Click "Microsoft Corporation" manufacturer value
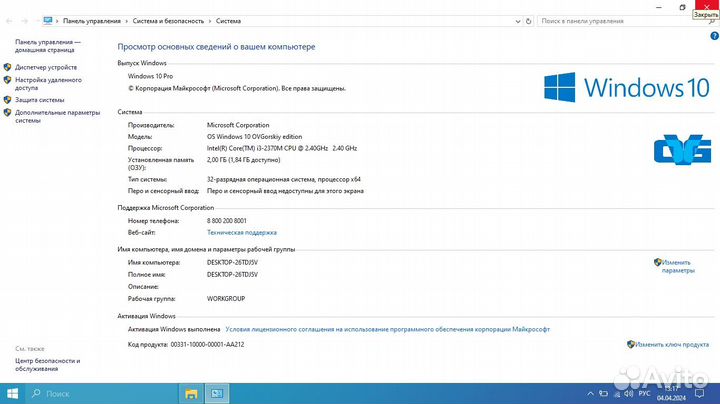Screen dimensions: 720x404 tap(238, 125)
